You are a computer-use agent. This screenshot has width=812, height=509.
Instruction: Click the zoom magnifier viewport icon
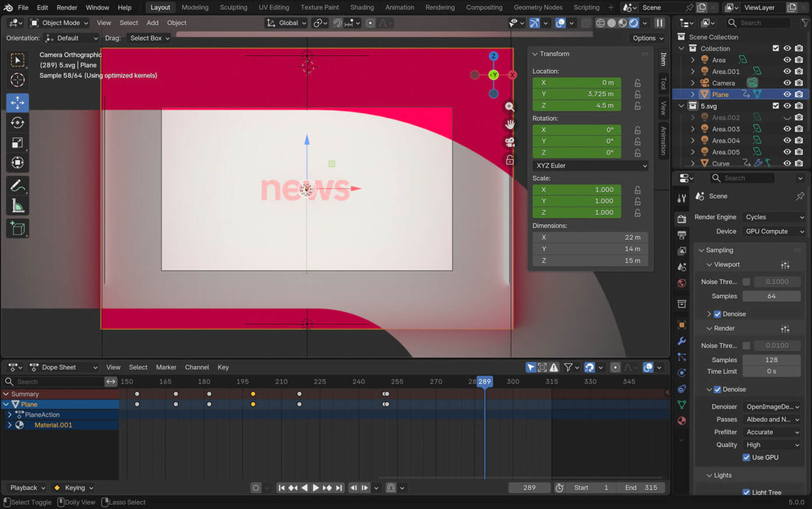(510, 107)
